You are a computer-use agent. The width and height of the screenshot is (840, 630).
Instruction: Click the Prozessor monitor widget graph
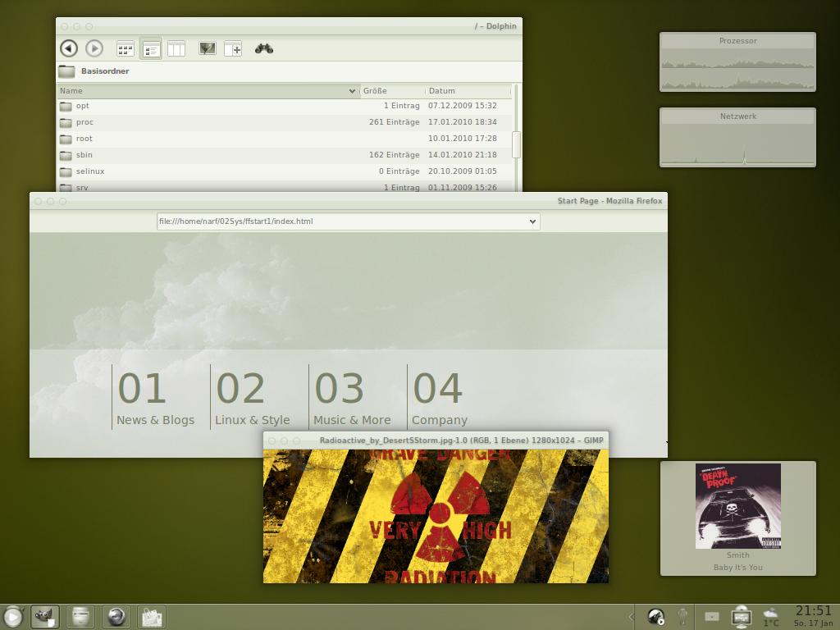tap(737, 69)
